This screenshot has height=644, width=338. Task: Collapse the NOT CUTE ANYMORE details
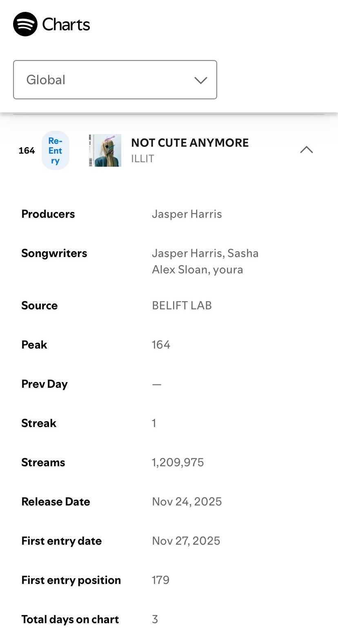click(307, 150)
